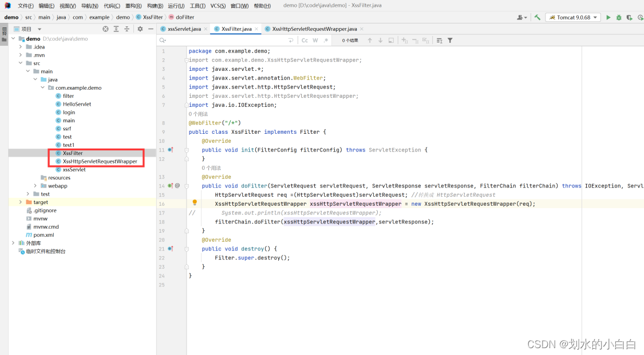Click the example breadcrumb in the path
The image size is (644, 355).
tap(100, 17)
